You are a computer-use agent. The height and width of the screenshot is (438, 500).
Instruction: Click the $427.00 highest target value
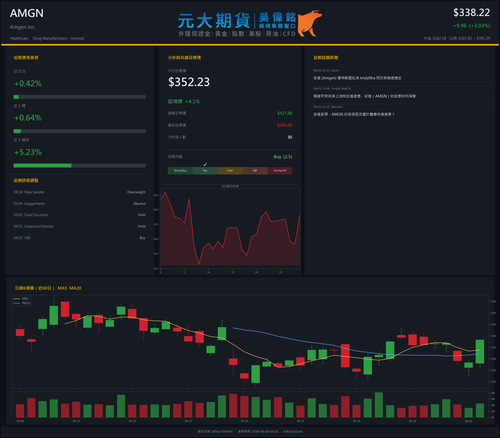point(285,113)
